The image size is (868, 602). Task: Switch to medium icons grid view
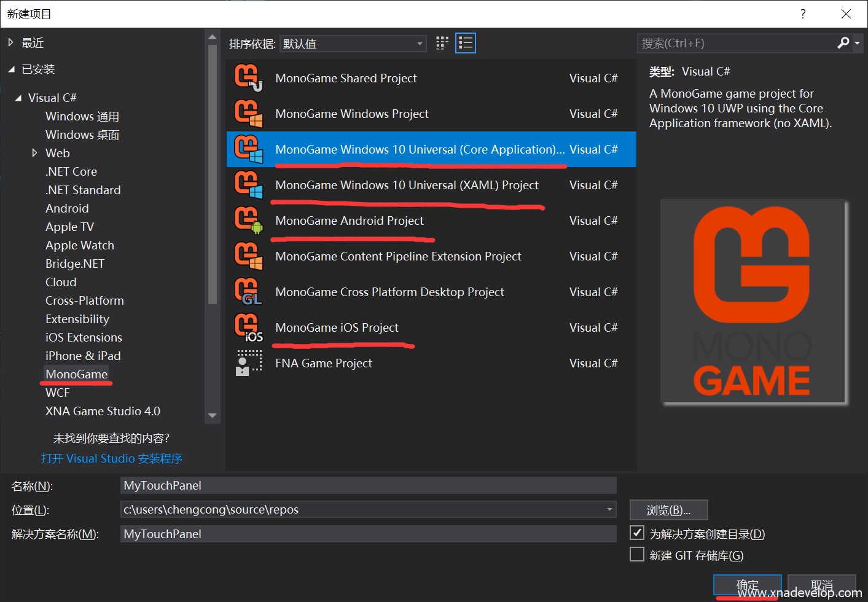click(442, 43)
